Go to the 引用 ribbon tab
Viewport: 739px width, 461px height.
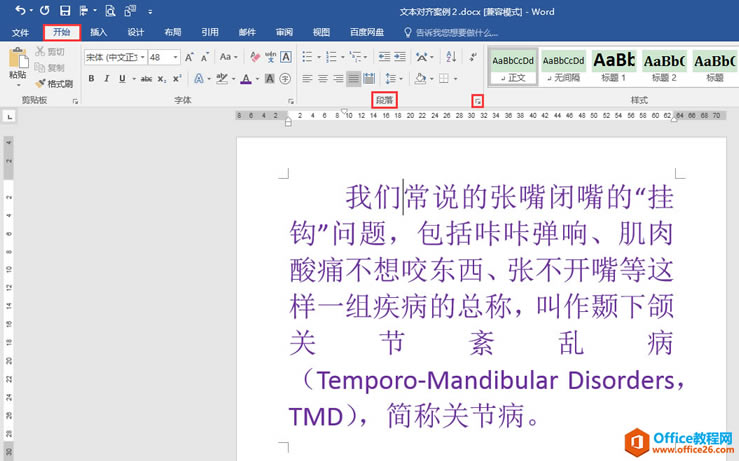coord(210,32)
